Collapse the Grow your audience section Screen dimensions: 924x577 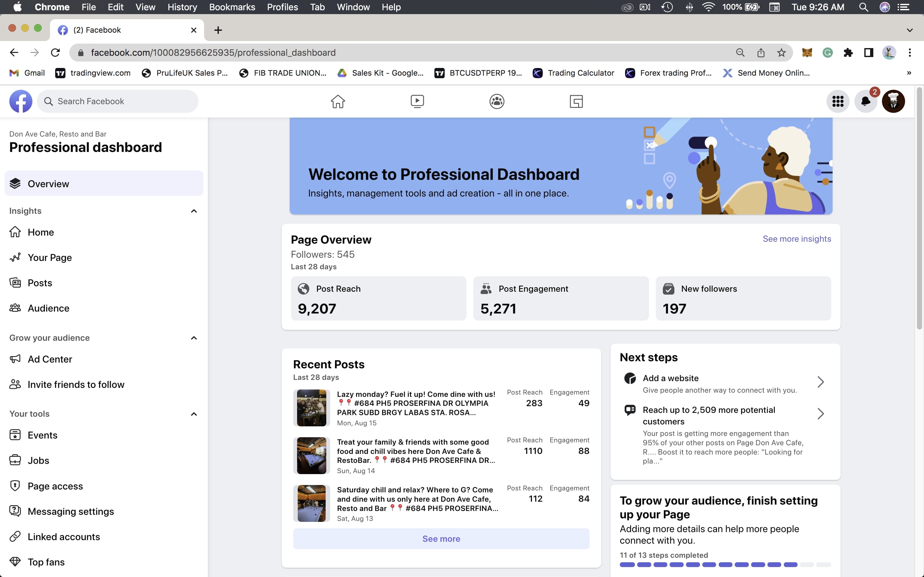[x=193, y=338]
